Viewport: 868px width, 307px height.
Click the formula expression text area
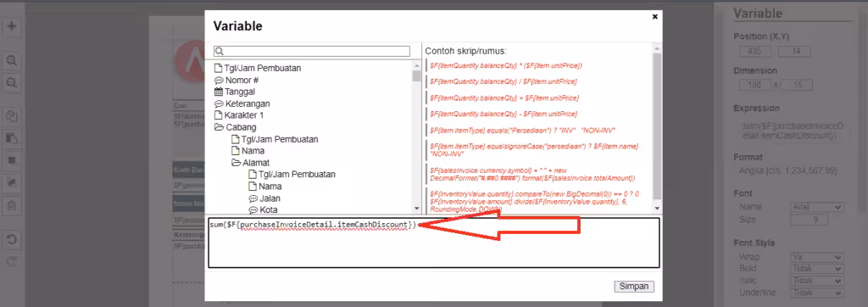[434, 243]
